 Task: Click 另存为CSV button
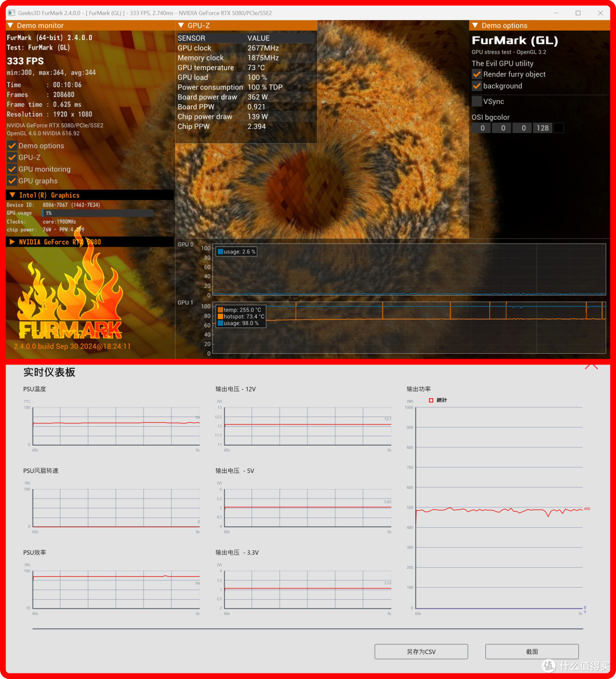pyautogui.click(x=421, y=652)
